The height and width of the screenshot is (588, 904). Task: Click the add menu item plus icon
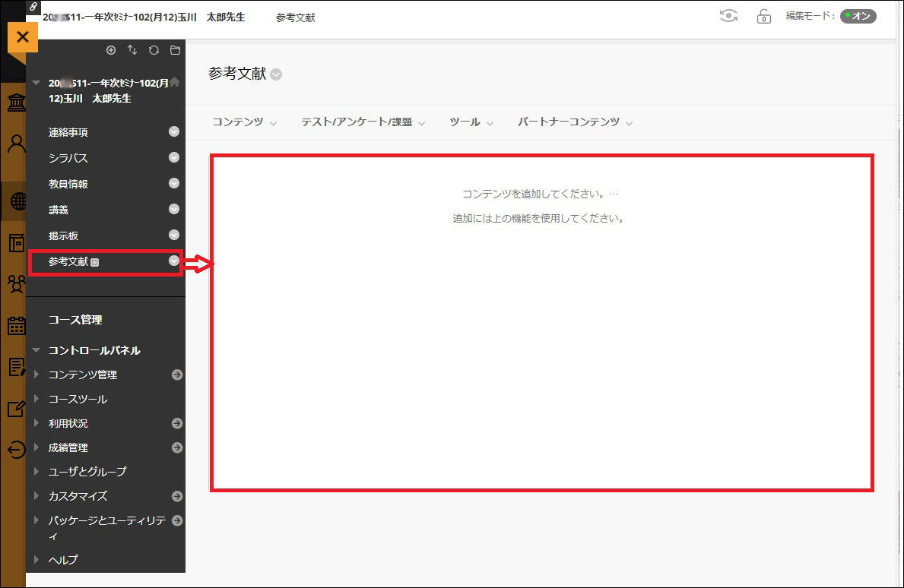pos(111,50)
